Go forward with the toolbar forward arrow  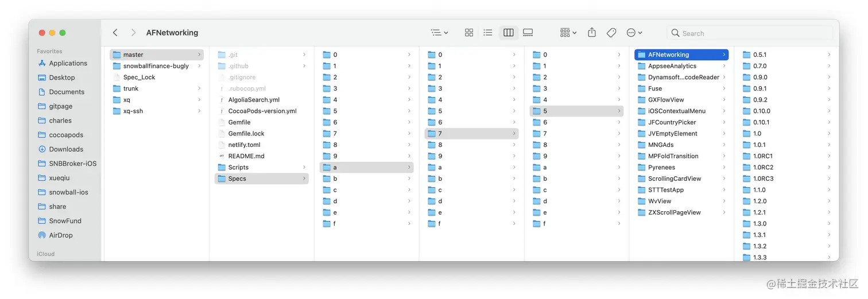tap(133, 33)
